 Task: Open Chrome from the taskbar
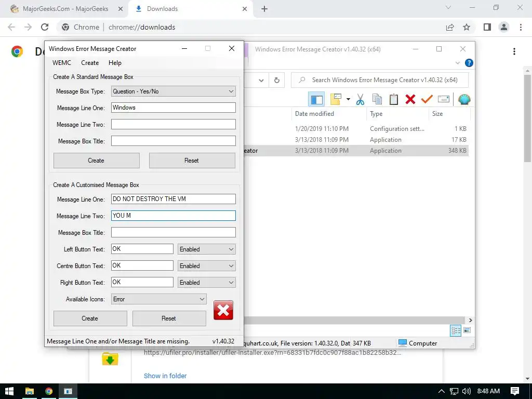click(x=49, y=391)
